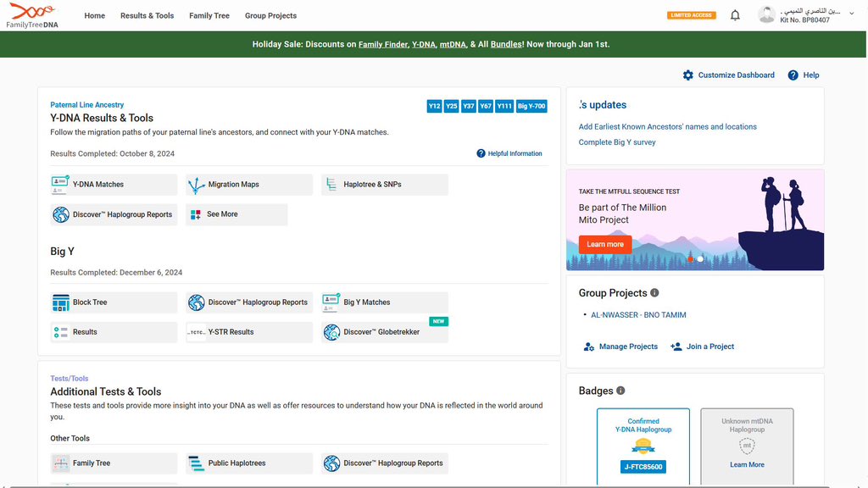Open the Block Tree icon

coord(61,302)
